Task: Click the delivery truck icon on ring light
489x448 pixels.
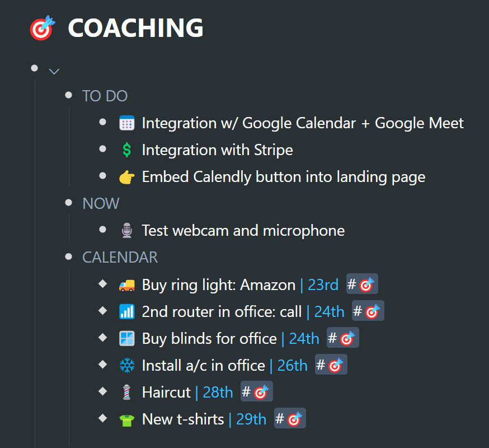Action: [x=127, y=285]
